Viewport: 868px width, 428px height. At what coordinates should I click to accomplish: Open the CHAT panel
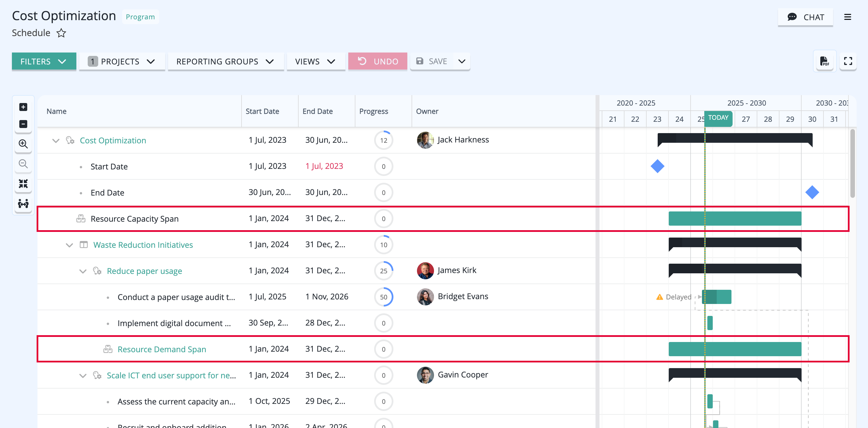(x=805, y=17)
